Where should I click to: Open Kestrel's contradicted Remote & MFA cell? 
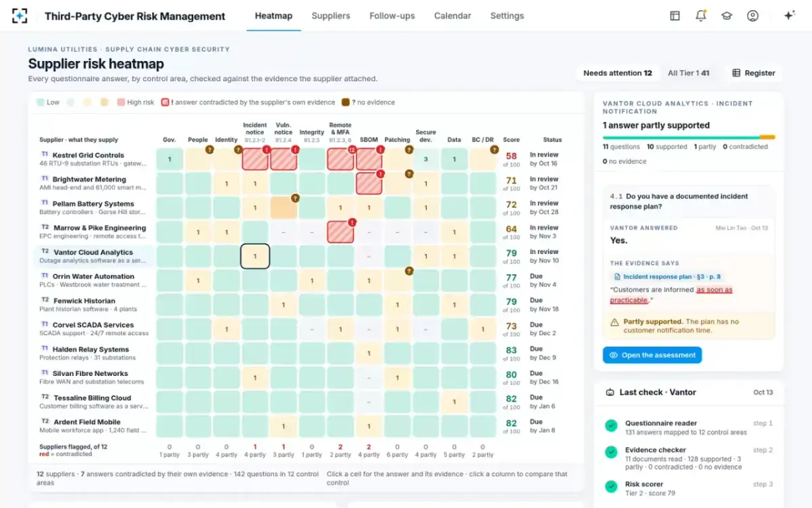[x=340, y=160]
